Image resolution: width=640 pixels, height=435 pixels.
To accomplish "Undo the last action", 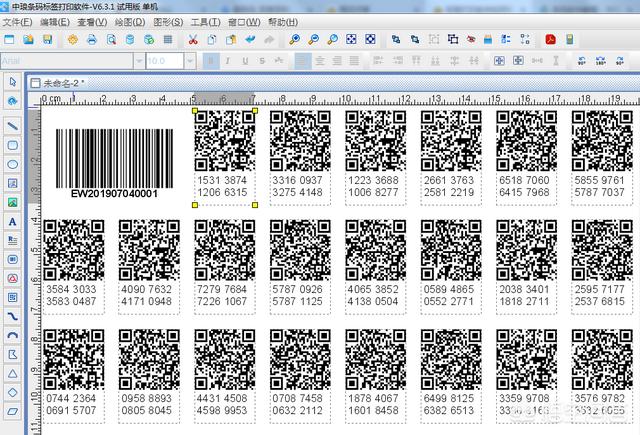I will point(250,40).
